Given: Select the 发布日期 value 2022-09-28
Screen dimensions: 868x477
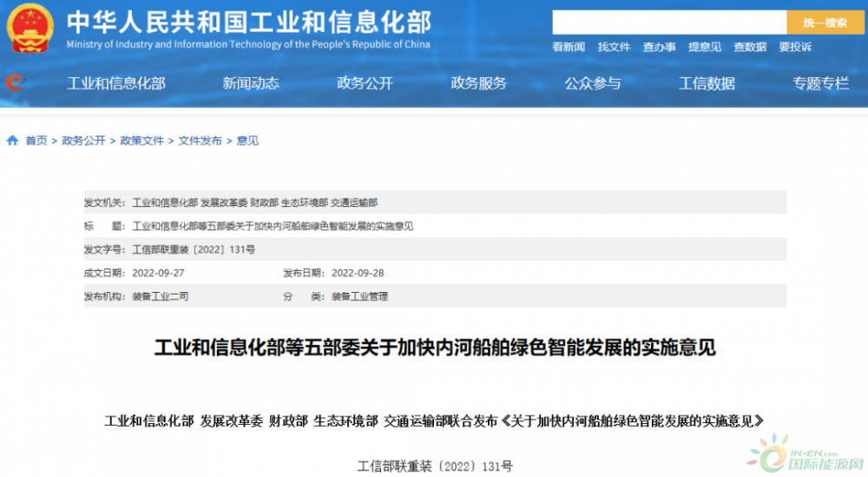Looking at the screenshot, I should coord(358,273).
